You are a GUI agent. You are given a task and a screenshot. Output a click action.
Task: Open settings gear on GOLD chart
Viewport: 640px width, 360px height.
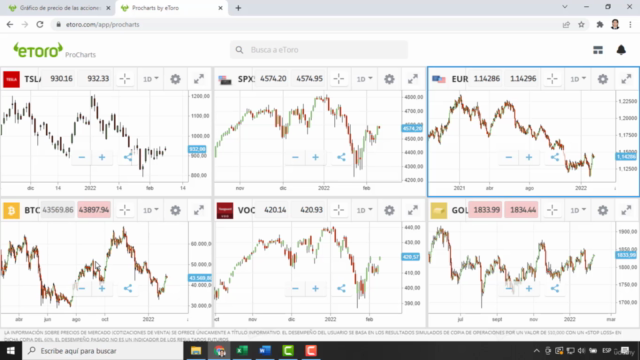tap(602, 210)
